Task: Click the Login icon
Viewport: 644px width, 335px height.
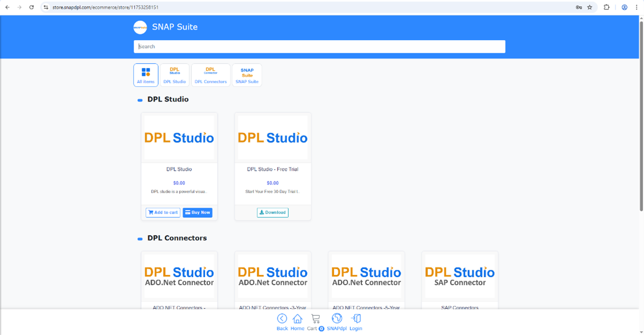Action: point(356,318)
